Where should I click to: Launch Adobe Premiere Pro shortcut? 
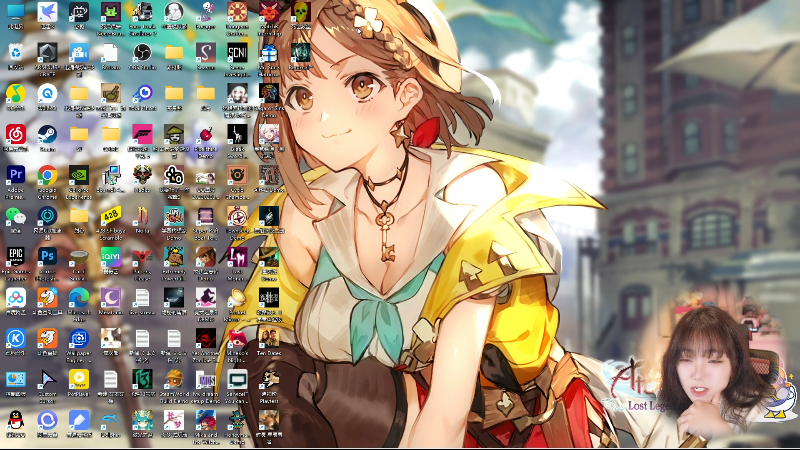pos(15,176)
